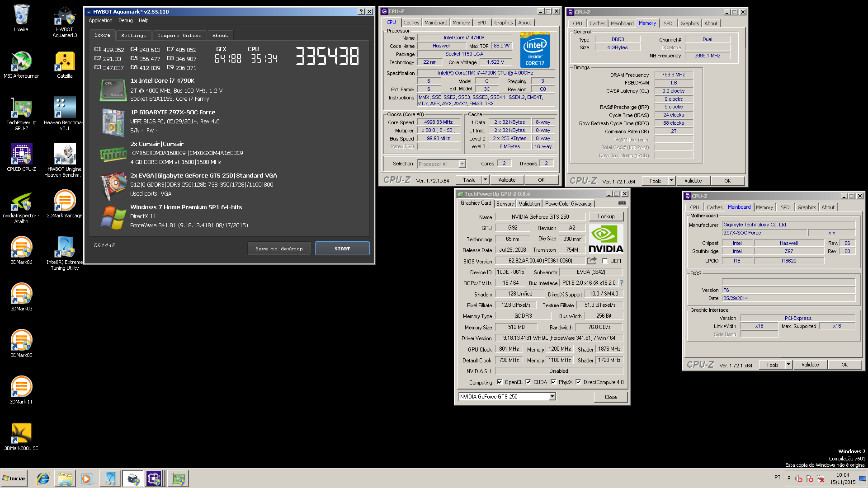868x488 pixels.
Task: Switch to Settings tab in Aquamark3
Action: click(134, 35)
